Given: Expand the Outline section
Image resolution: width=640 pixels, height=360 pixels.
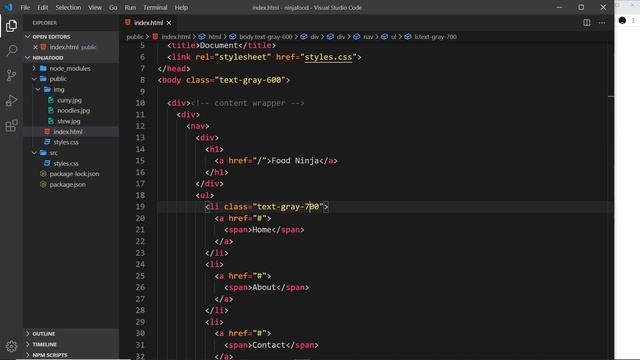Looking at the screenshot, I should (x=43, y=334).
